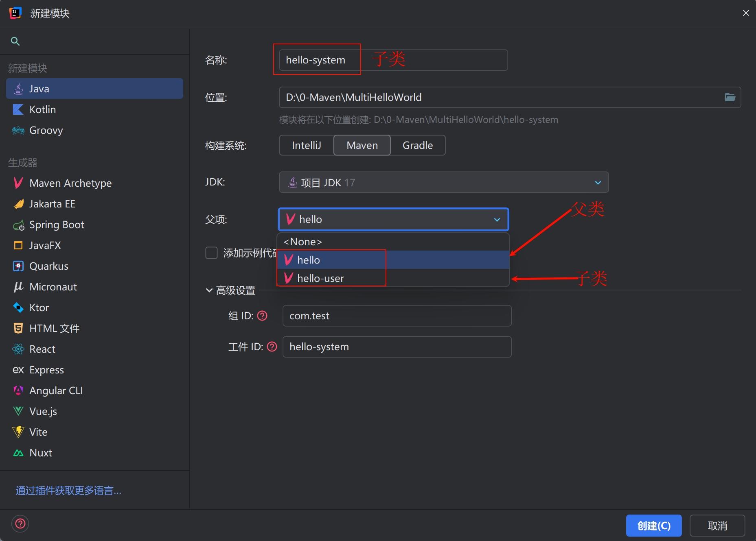This screenshot has width=756, height=541.
Task: Choose <None> from parent list
Action: 303,242
